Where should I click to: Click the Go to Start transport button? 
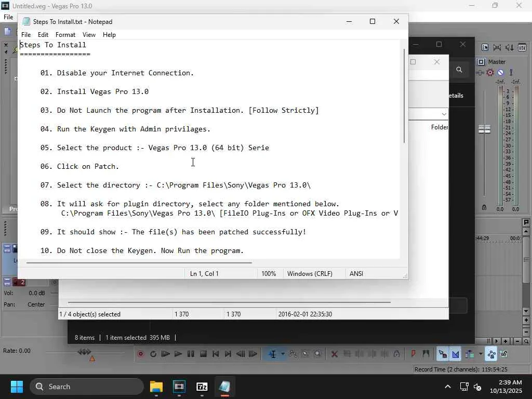[216, 354]
